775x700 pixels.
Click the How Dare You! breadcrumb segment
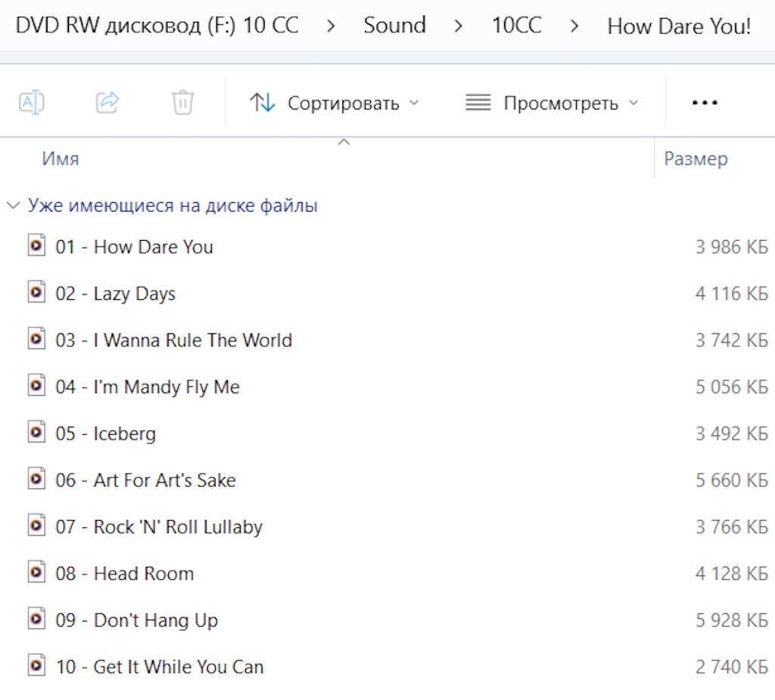tap(679, 26)
